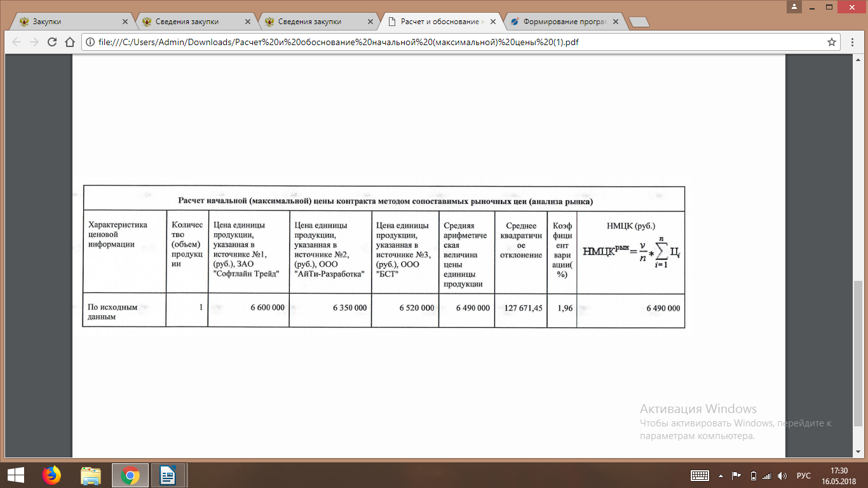The width and height of the screenshot is (868, 488).
Task: Click the Количество (объем) продукции header
Action: 187,252
